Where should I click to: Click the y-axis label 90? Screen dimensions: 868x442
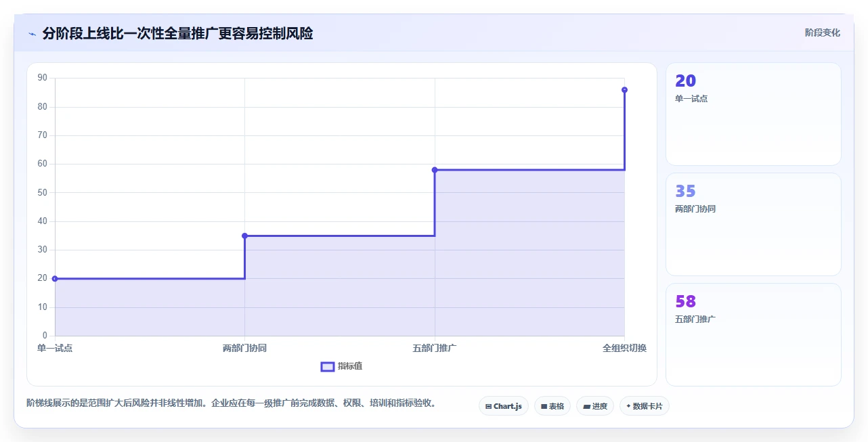pos(43,78)
